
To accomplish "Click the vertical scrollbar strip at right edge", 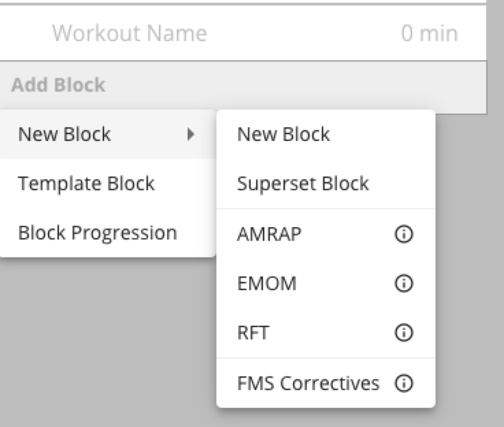I will (x=496, y=213).
